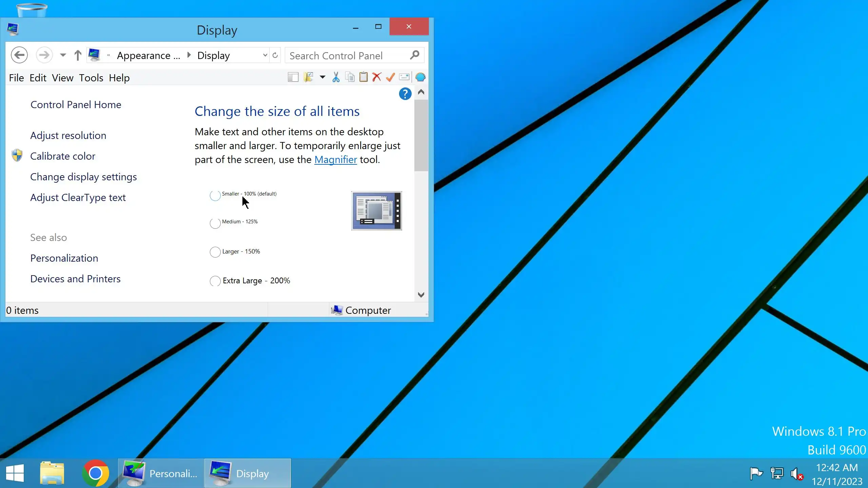The image size is (868, 488).
Task: Expand the address bar history dropdown
Action: (265, 55)
